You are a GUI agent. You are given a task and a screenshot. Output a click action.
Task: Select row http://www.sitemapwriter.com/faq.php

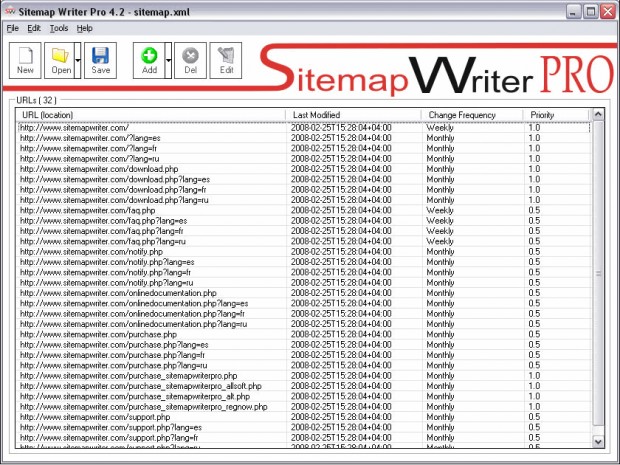coord(304,210)
